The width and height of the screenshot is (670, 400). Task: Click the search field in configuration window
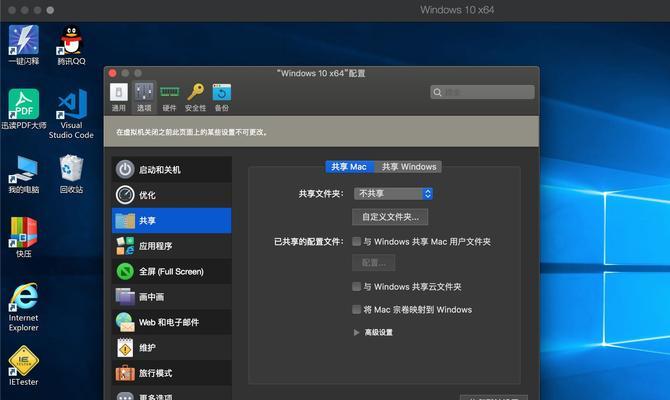click(482, 92)
